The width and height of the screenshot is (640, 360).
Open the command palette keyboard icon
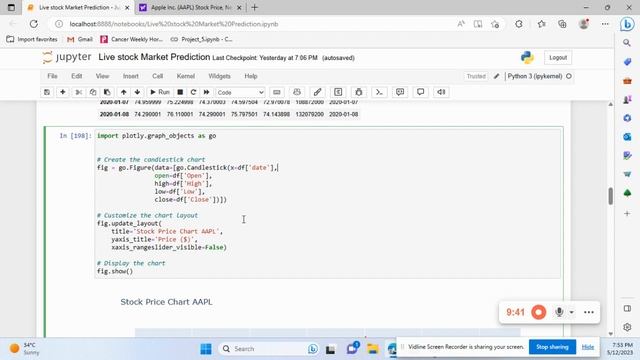coord(277,92)
